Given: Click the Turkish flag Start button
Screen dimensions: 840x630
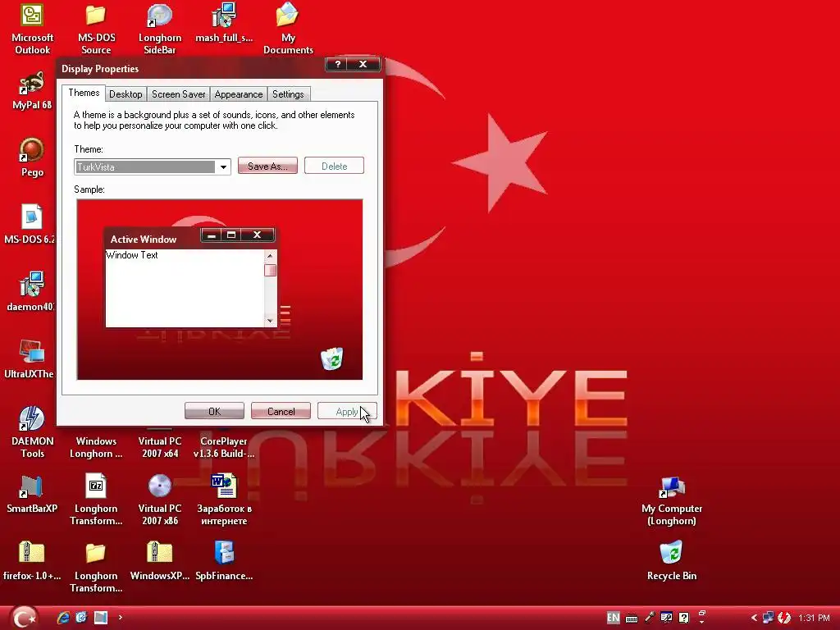Looking at the screenshot, I should click(23, 618).
